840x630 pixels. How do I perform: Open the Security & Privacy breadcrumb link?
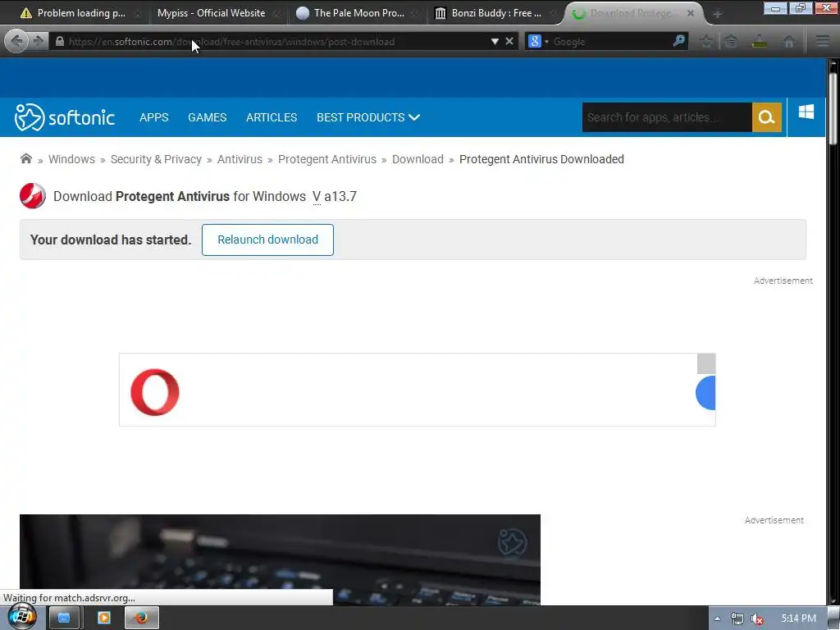156,159
